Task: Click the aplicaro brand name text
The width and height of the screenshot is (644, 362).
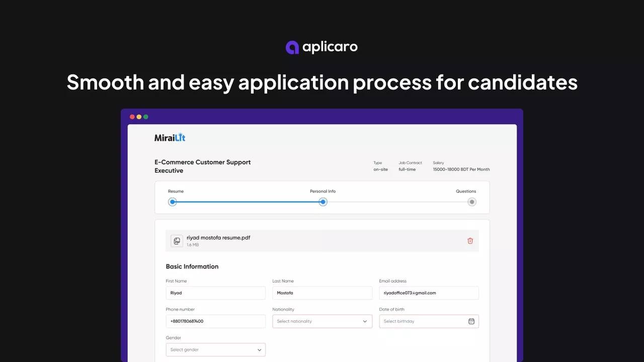Action: tap(330, 47)
